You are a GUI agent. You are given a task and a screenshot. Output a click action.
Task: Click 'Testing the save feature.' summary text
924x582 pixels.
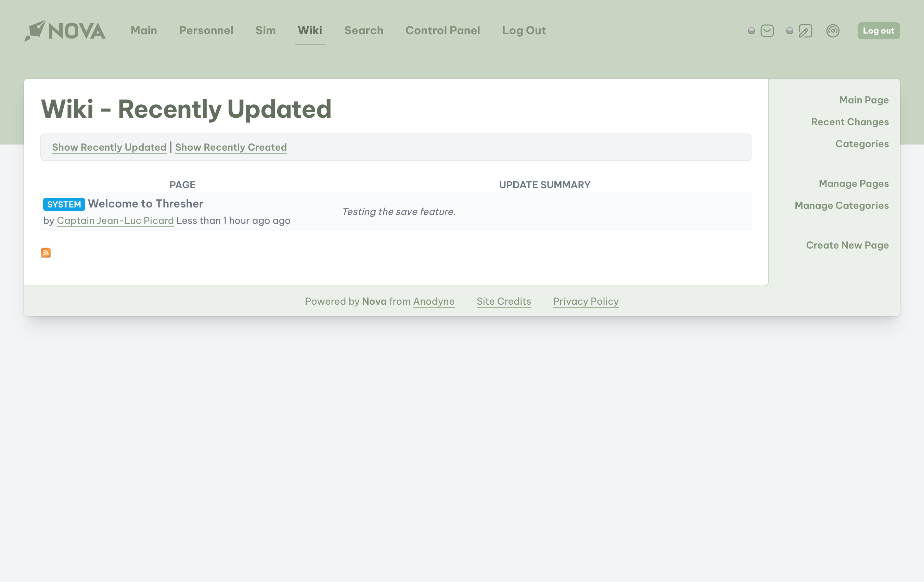(399, 212)
